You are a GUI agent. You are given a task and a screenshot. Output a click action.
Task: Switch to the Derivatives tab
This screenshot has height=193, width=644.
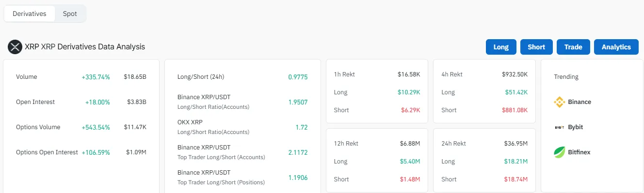click(30, 14)
